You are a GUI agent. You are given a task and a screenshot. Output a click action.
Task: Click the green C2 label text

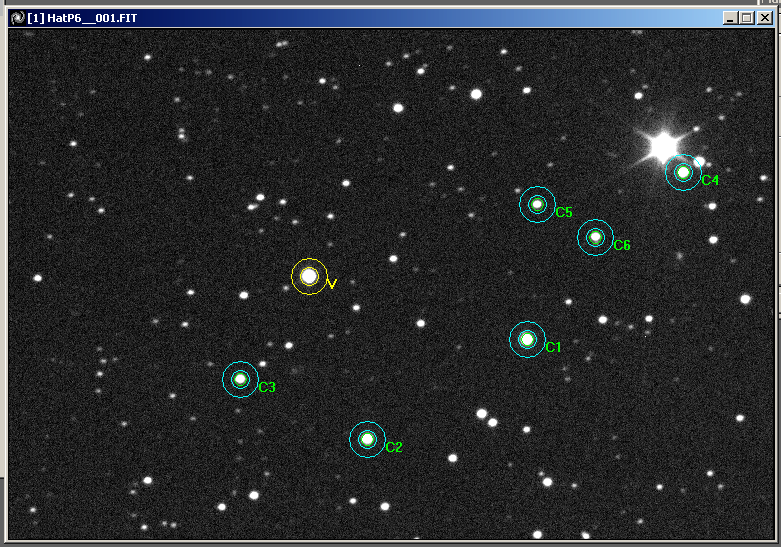(394, 447)
